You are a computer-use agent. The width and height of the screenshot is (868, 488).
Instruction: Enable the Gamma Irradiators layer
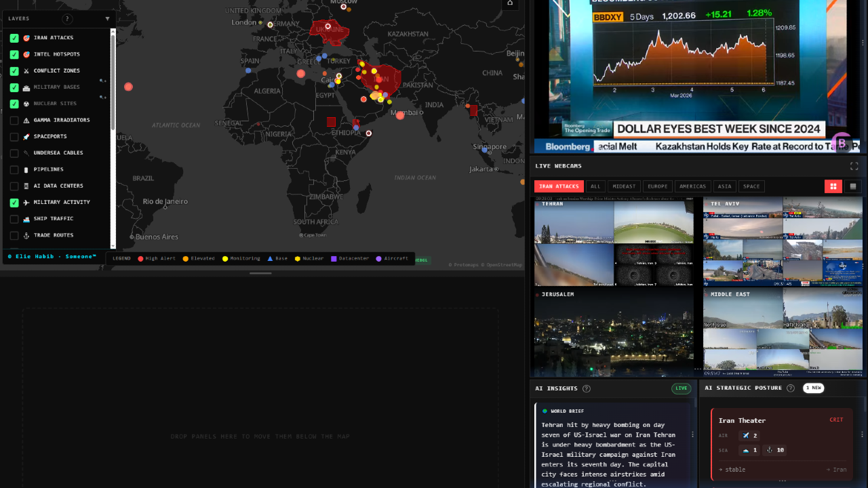(x=14, y=120)
